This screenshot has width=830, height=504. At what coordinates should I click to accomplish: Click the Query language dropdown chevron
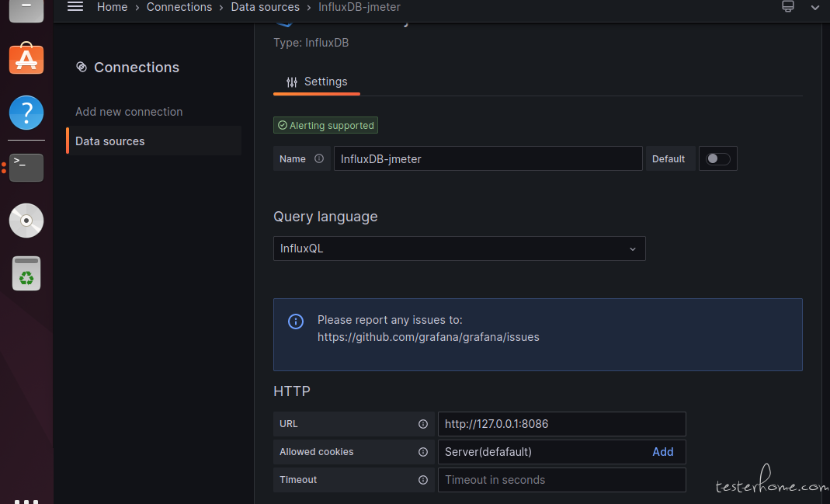coord(633,249)
